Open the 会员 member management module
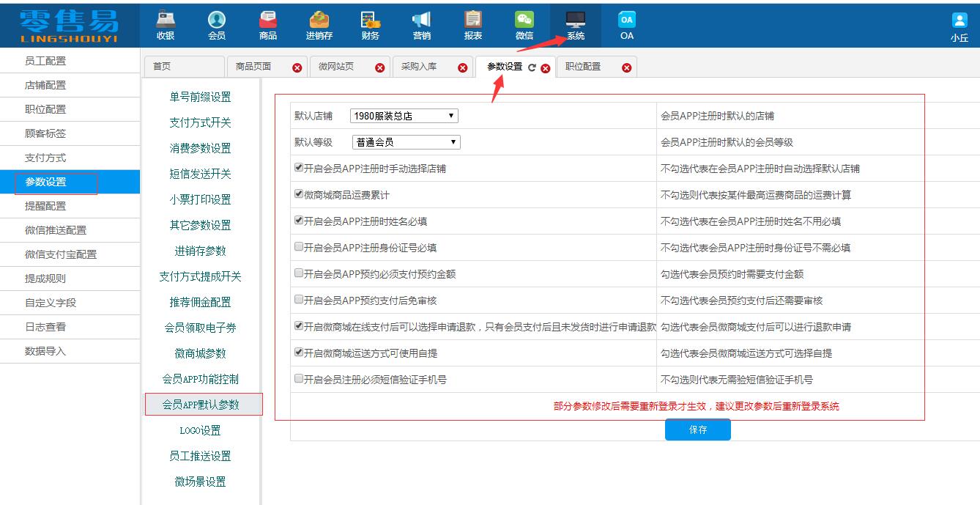The image size is (980, 505). click(218, 25)
